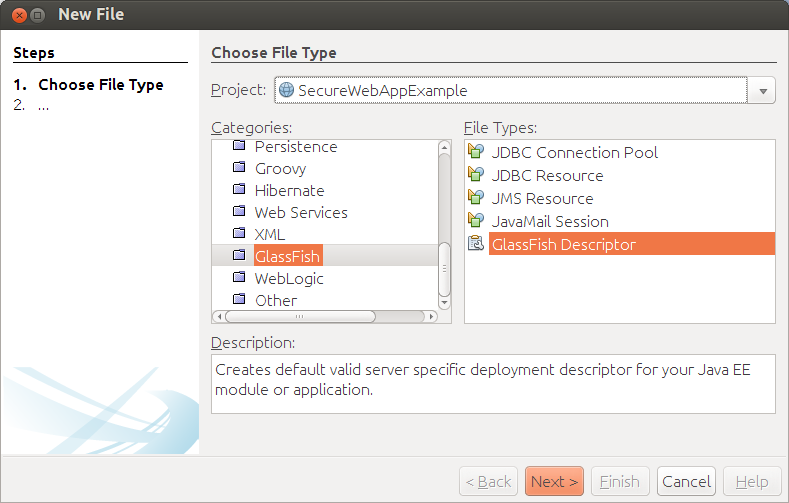Open the Project dropdown arrow
Viewport: 789px width, 503px height.
coord(763,91)
